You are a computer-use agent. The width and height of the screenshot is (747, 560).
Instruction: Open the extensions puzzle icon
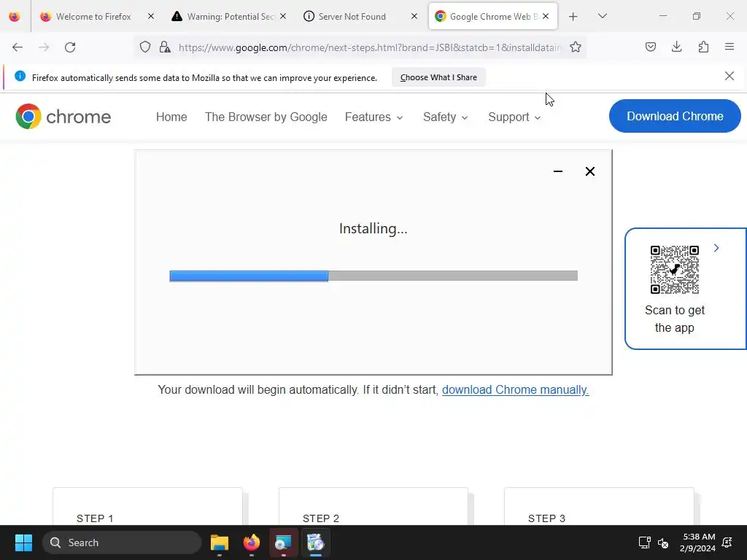tap(703, 47)
